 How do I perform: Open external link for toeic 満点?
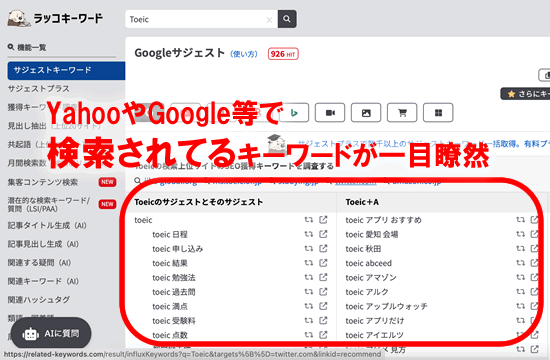tap(323, 306)
